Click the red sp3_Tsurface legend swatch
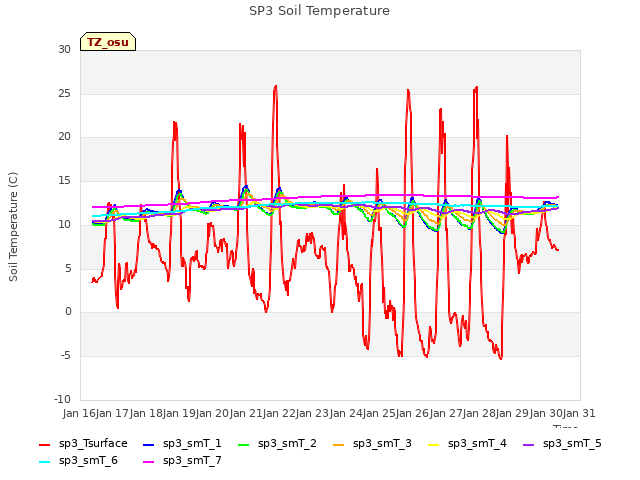 click(x=44, y=444)
